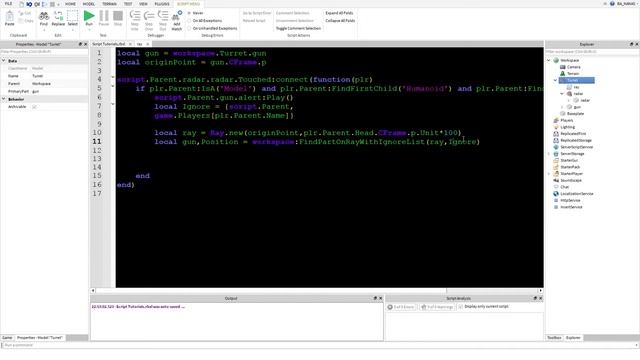Open the FILE menu

point(8,4)
